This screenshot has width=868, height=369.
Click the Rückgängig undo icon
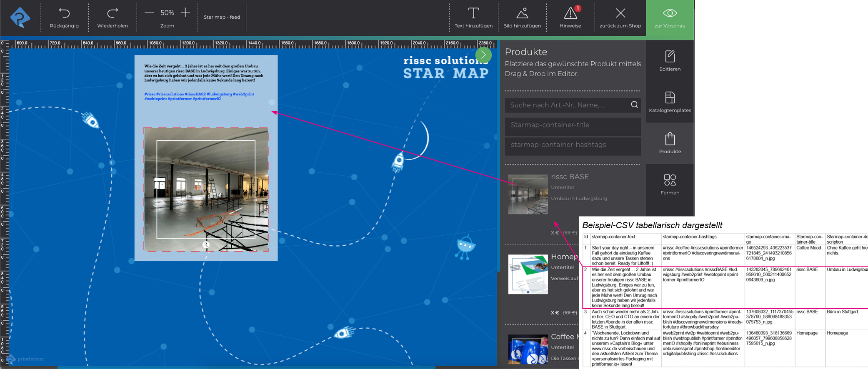click(64, 14)
